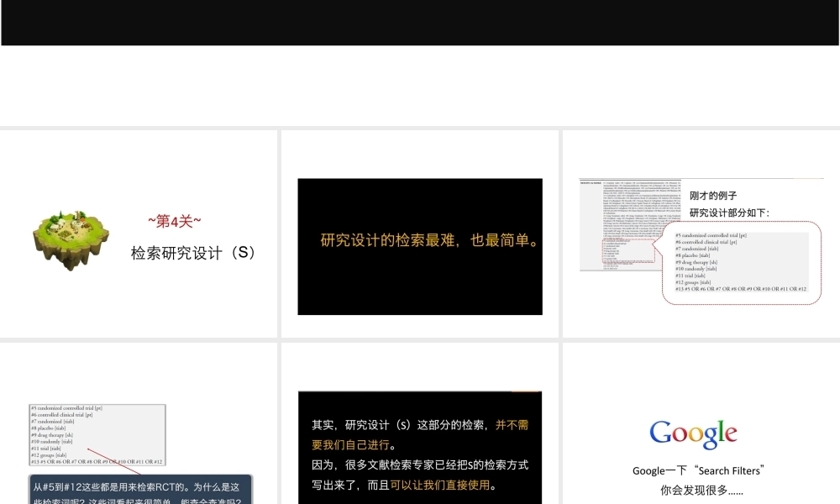
Task: Select the 刚才的例子 slide thumbnail
Action: click(700, 234)
